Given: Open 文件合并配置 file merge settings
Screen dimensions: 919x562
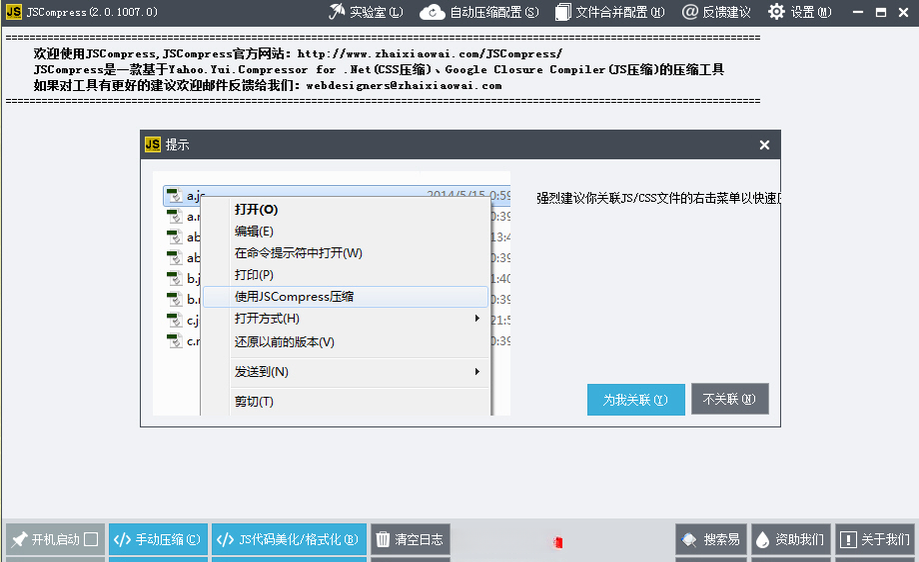Looking at the screenshot, I should tap(610, 12).
